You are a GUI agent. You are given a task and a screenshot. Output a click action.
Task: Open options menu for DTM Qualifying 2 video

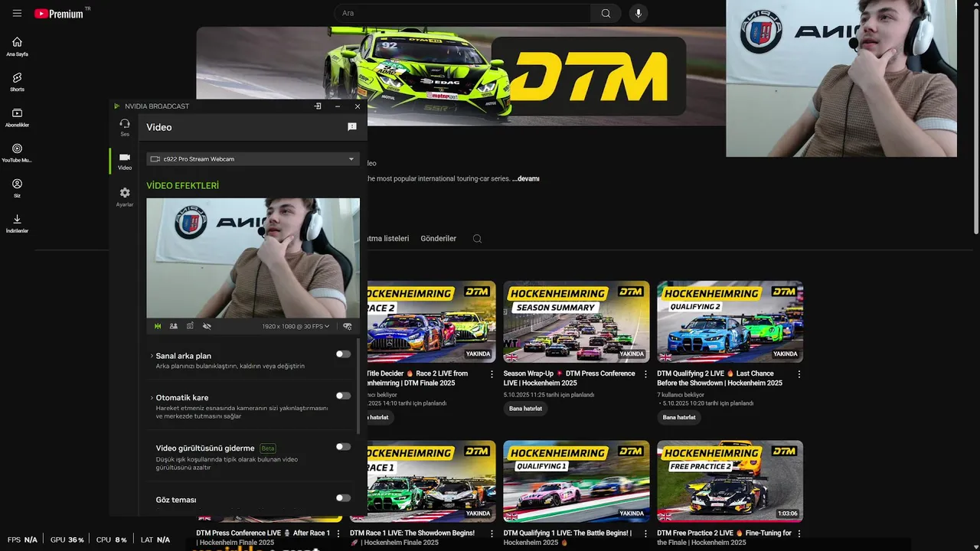799,374
